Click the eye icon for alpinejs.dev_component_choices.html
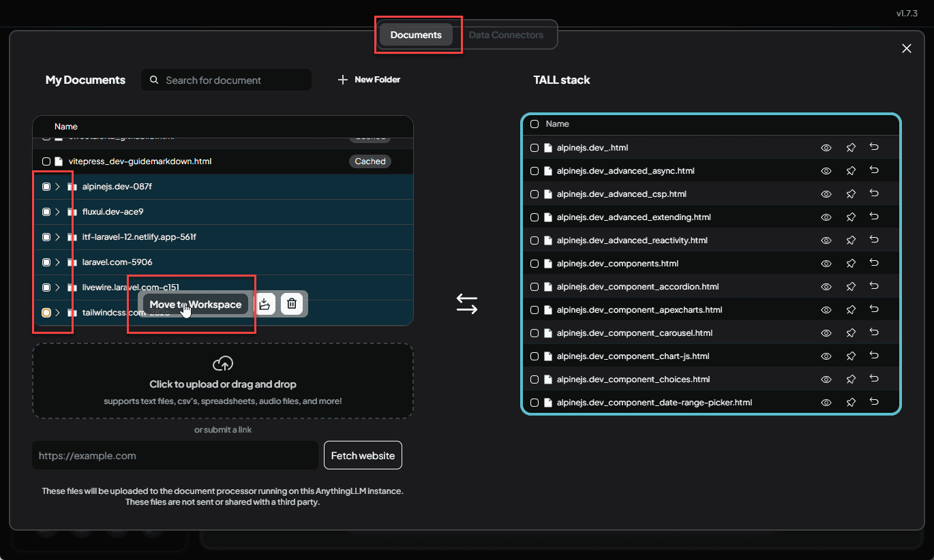The width and height of the screenshot is (934, 560). coord(826,379)
